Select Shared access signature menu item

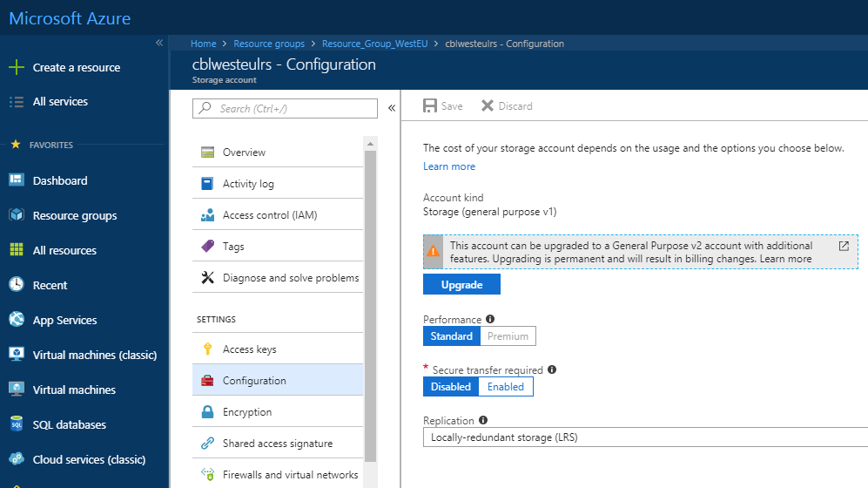(x=277, y=444)
